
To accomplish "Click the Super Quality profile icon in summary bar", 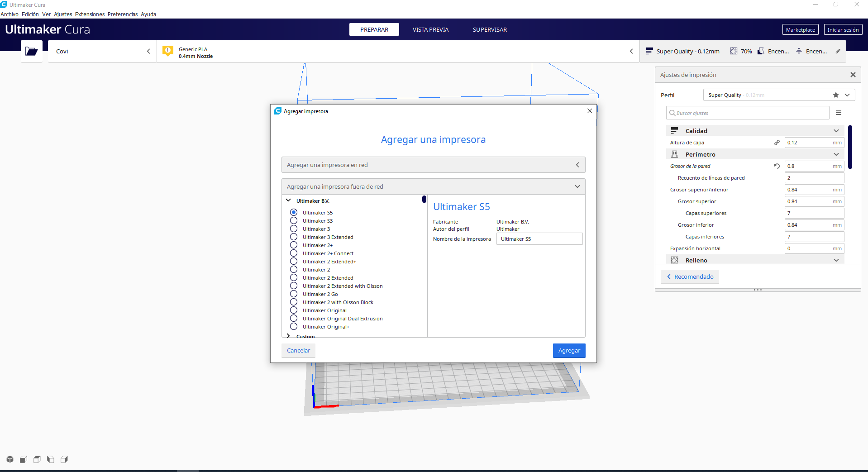I will tap(649, 51).
